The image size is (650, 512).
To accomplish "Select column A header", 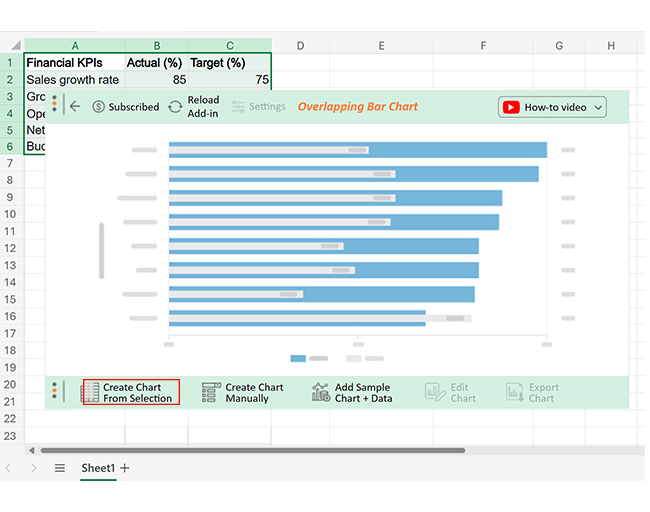I will point(75,45).
